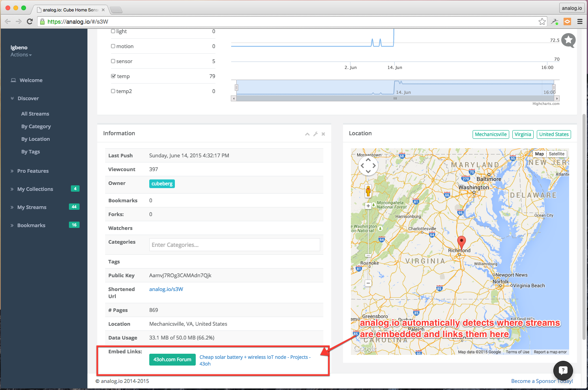This screenshot has height=390, width=588.
Task: Reload the analog.io page
Action: 30,21
